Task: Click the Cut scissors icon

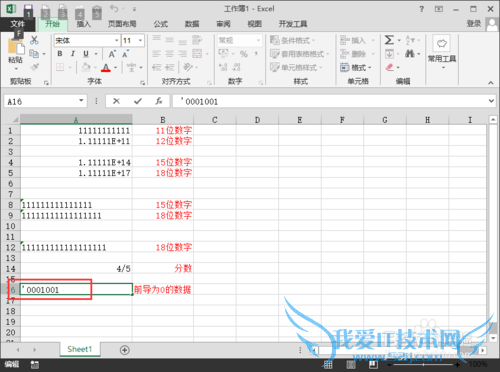Action: [x=34, y=40]
